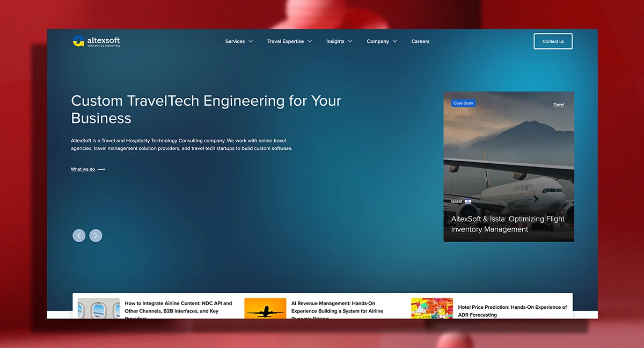Image resolution: width=644 pixels, height=348 pixels.
Task: Open the Hotel Price Prediction article
Action: click(x=512, y=311)
